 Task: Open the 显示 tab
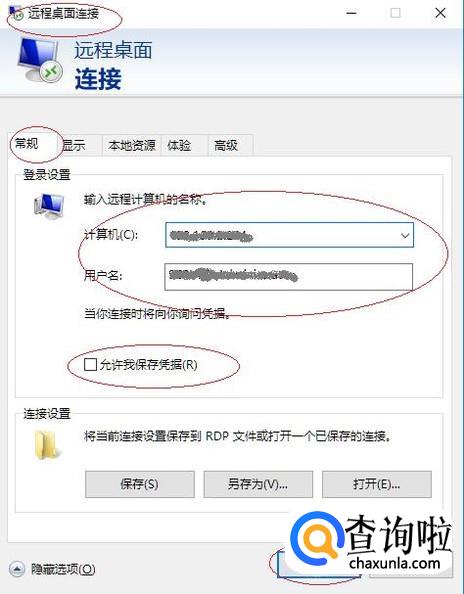coord(74,145)
